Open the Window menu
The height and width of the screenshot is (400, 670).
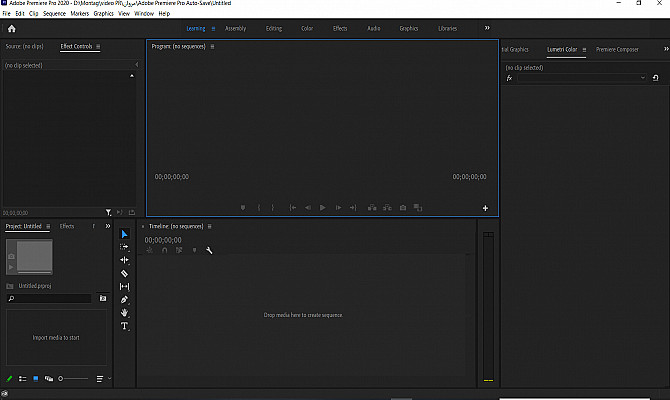pyautogui.click(x=144, y=14)
